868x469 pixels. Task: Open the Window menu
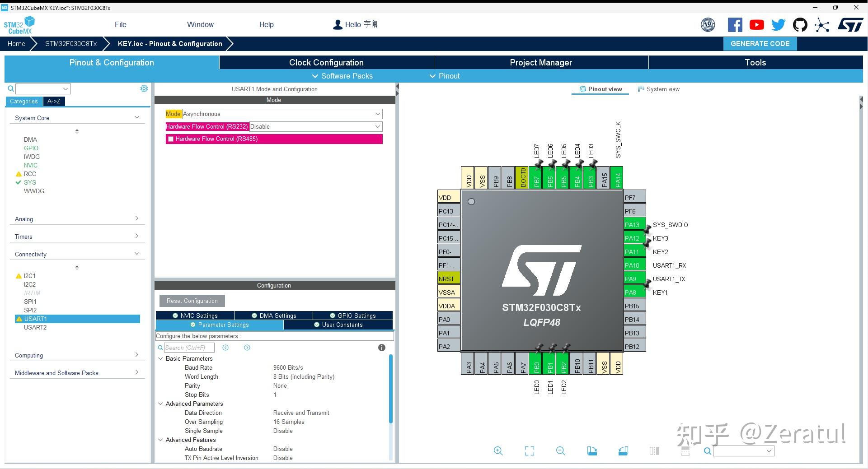(200, 24)
